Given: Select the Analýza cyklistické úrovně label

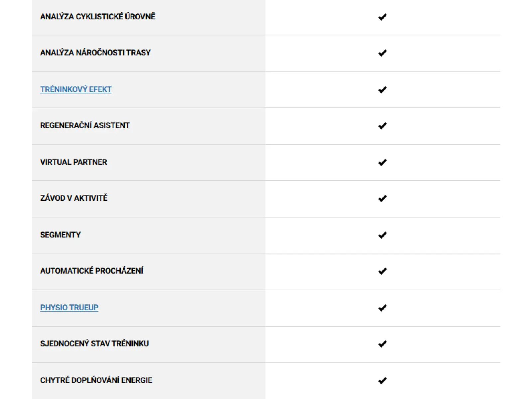Looking at the screenshot, I should [x=98, y=16].
